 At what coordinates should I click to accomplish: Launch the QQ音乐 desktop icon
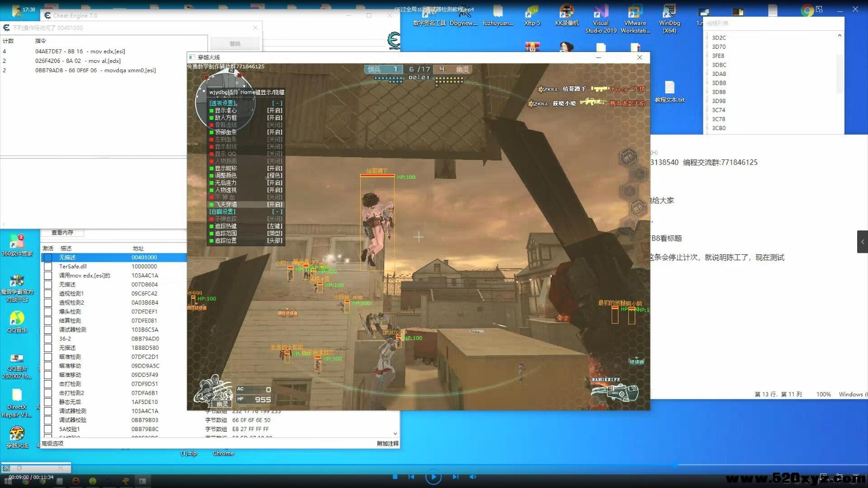point(17,322)
